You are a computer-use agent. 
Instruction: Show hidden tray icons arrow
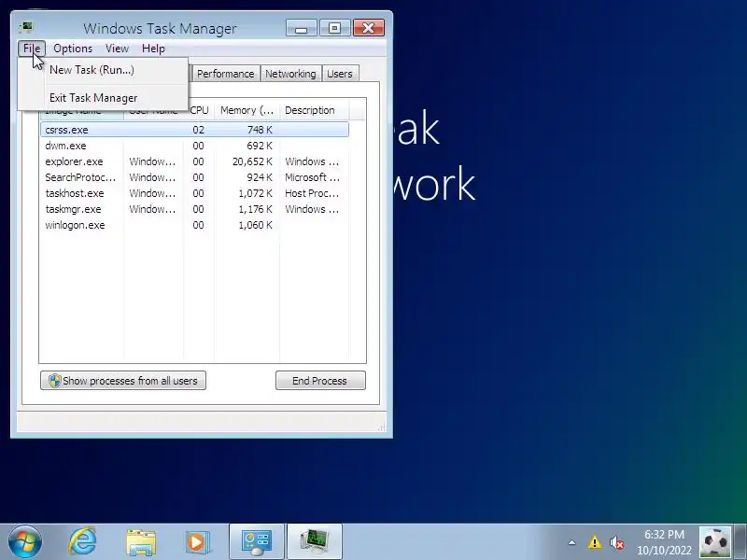571,542
